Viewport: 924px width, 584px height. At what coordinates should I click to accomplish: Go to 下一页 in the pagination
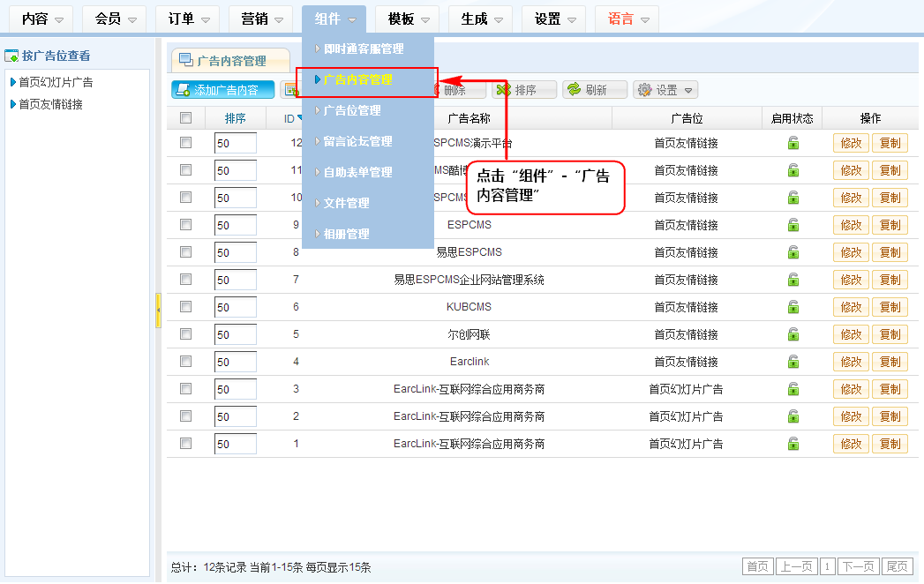point(859,566)
